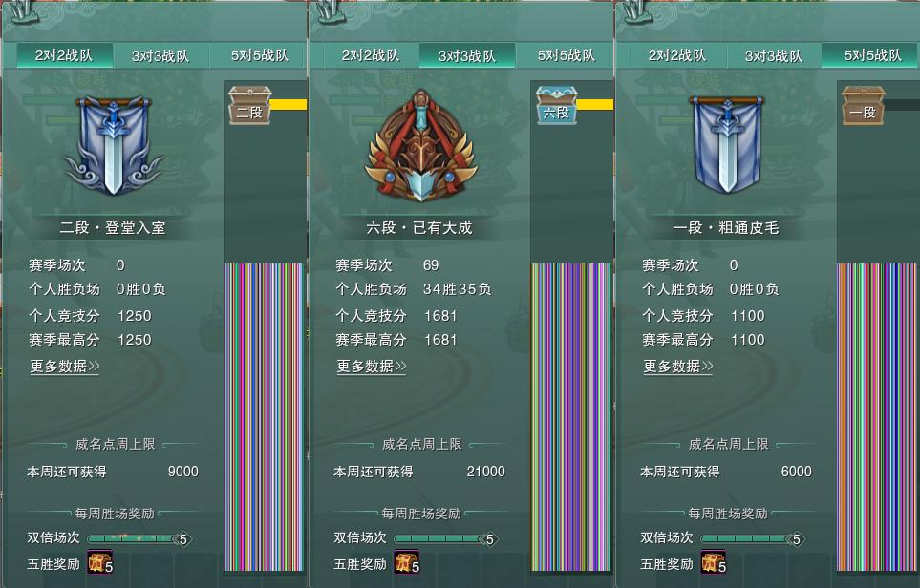Click 3对3战队 tab in right panel

pyautogui.click(x=773, y=56)
